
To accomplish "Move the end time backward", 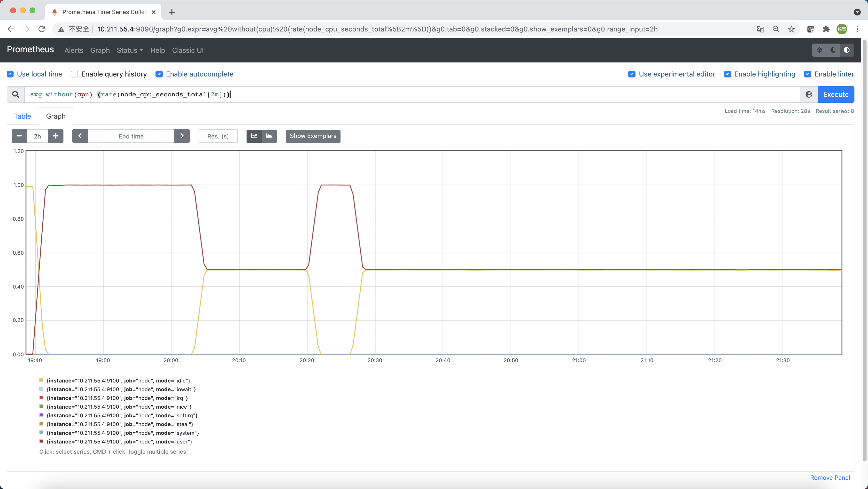I will [80, 136].
